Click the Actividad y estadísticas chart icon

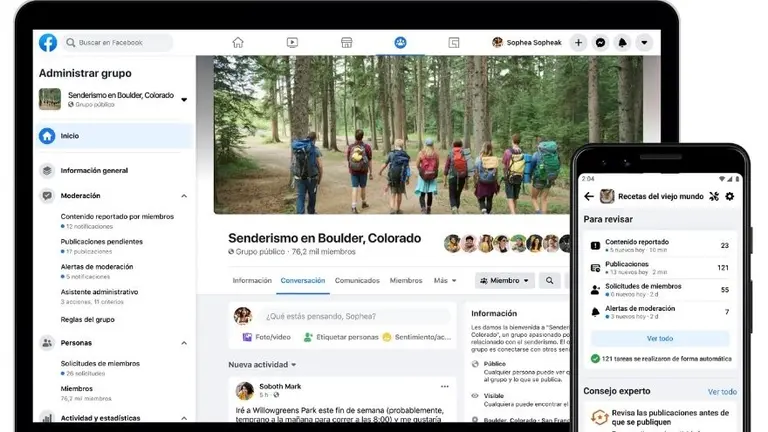click(47, 418)
